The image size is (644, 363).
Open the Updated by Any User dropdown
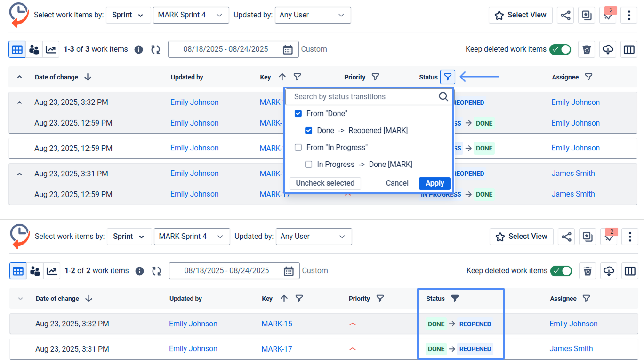(x=313, y=15)
